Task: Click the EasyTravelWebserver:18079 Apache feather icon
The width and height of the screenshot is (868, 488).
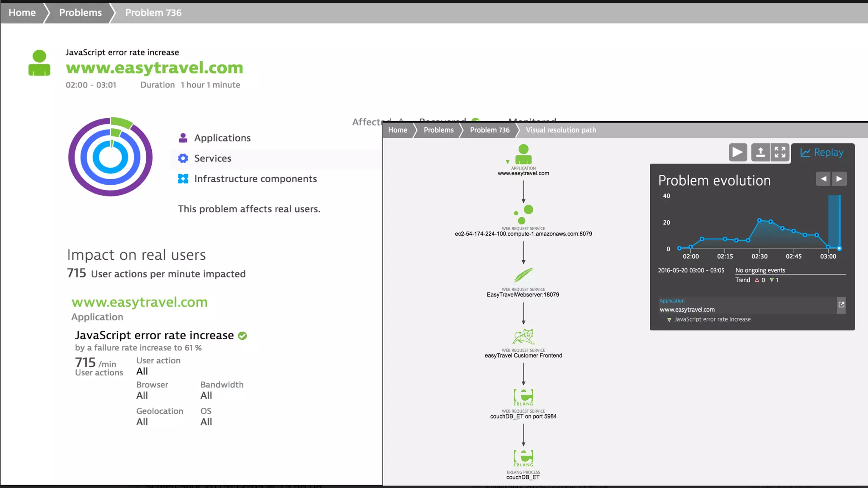Action: tap(523, 275)
